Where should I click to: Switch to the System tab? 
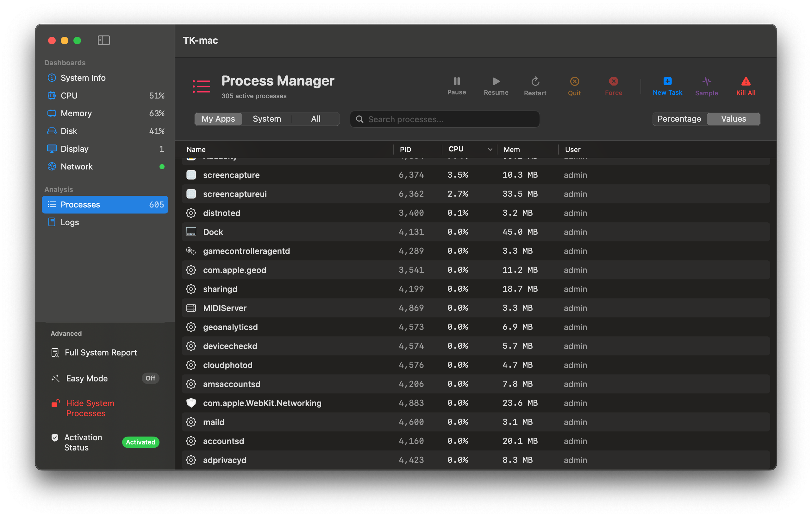[267, 119]
